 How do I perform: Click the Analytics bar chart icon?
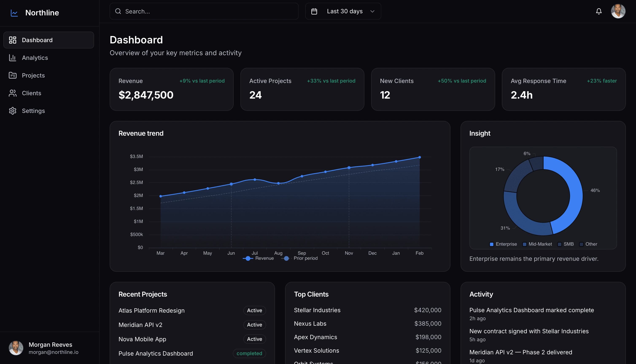coord(12,58)
